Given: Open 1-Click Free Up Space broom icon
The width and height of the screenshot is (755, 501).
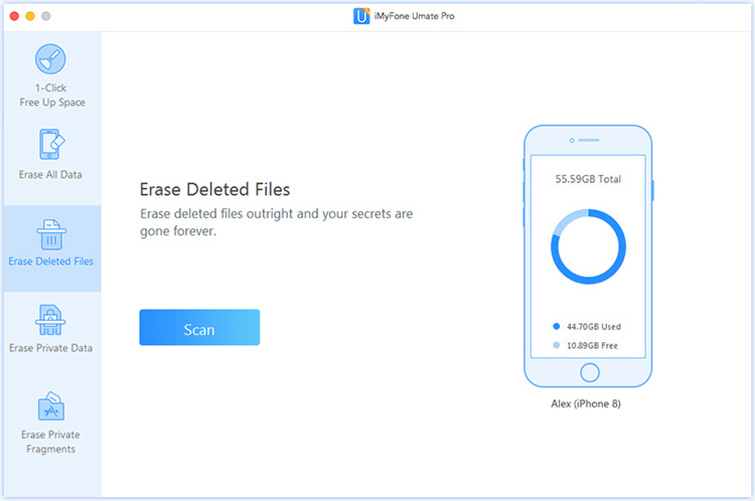Looking at the screenshot, I should (51, 59).
